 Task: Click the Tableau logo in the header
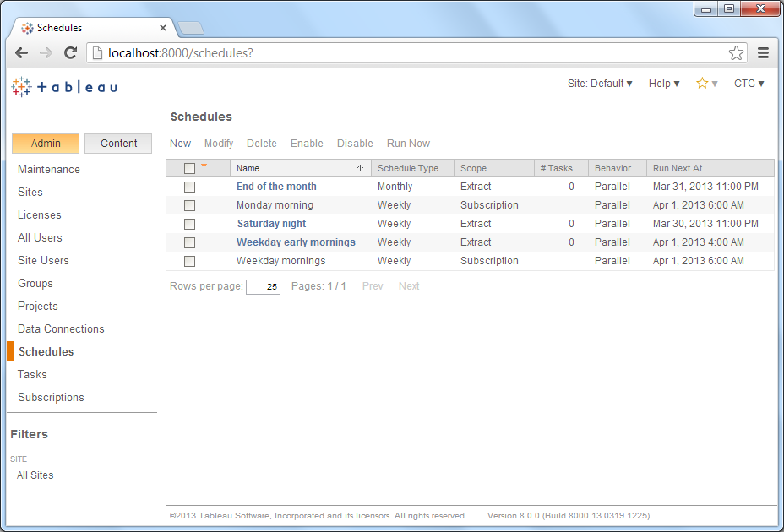(63, 85)
